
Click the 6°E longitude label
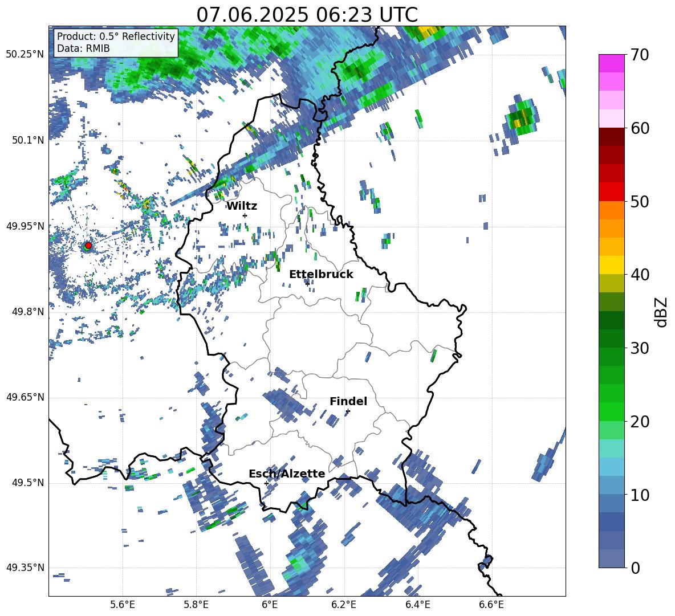point(270,605)
